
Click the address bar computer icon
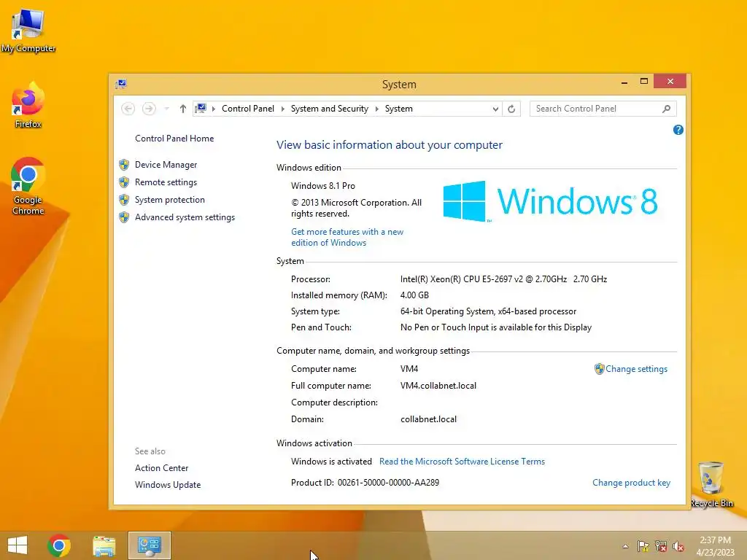[x=201, y=109]
